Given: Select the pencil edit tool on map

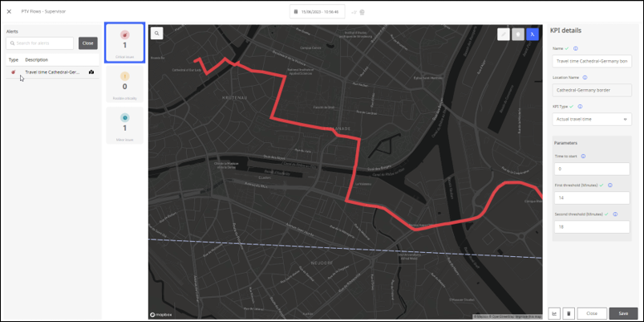Looking at the screenshot, I should coord(504,35).
